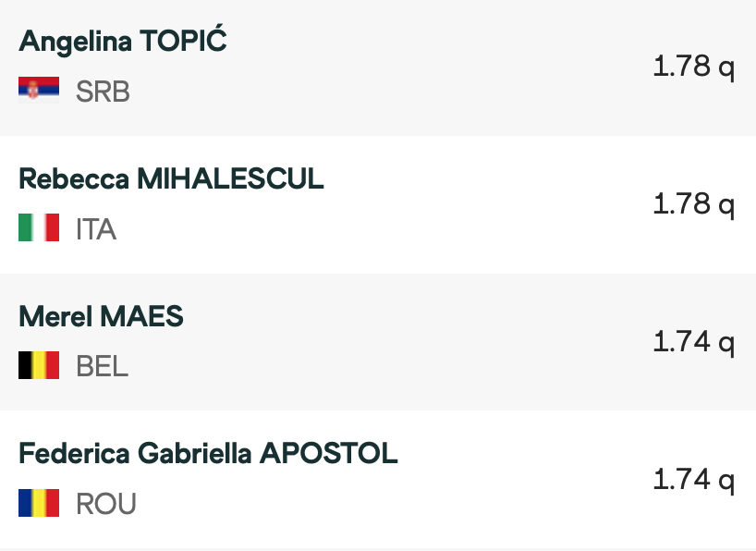Open Federica Gabriella APOSTOL profile
Image resolution: width=756 pixels, height=551 pixels.
pyautogui.click(x=208, y=454)
